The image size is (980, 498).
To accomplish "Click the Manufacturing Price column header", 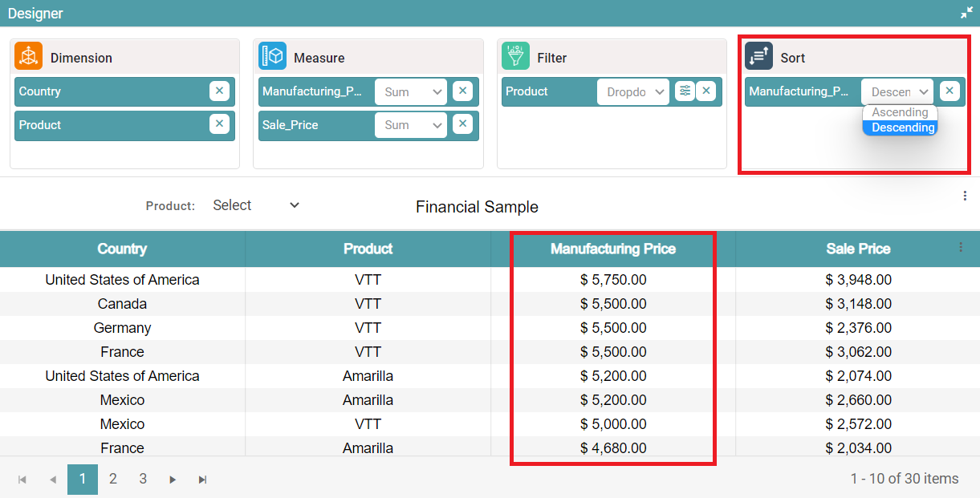I will (x=612, y=249).
